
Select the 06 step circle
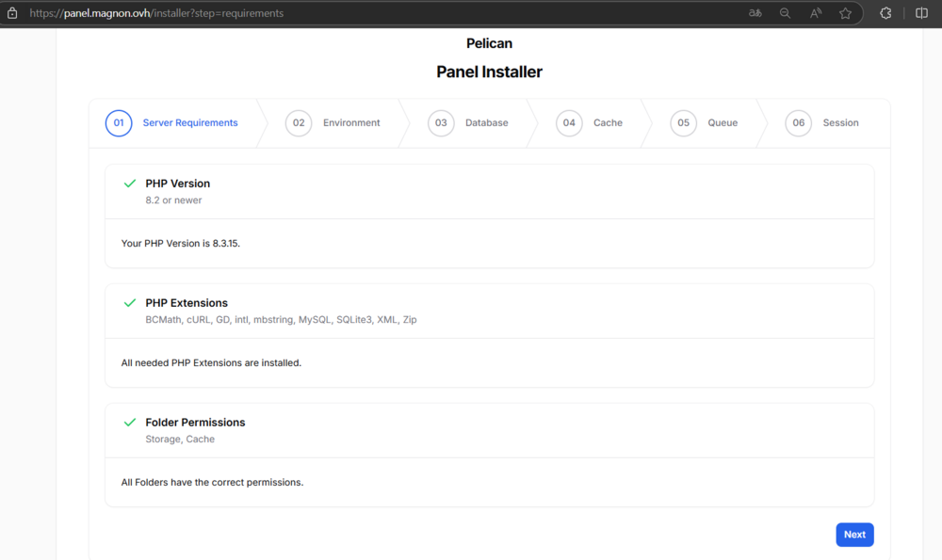coord(799,123)
